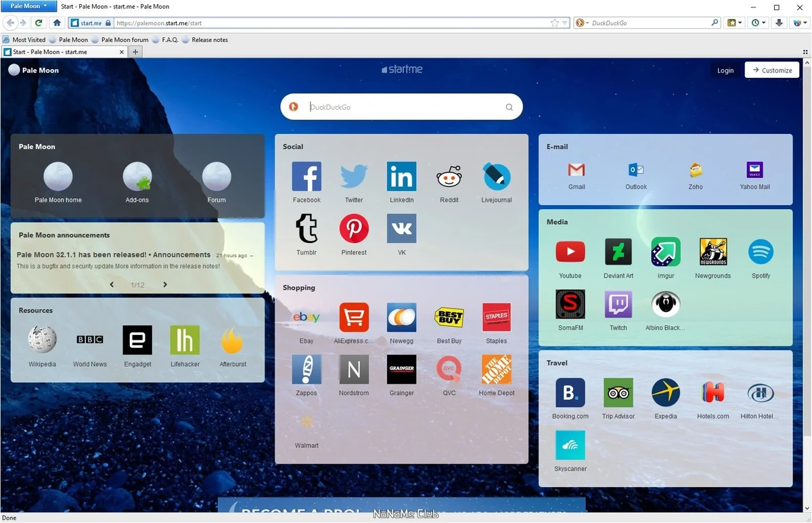Focus the DuckDuckGo page search field
This screenshot has width=812, height=523.
[401, 107]
